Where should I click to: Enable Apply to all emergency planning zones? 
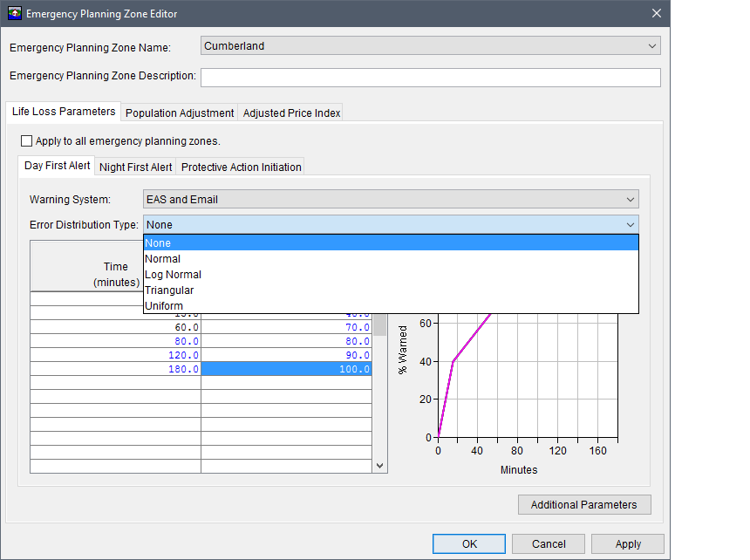point(26,140)
